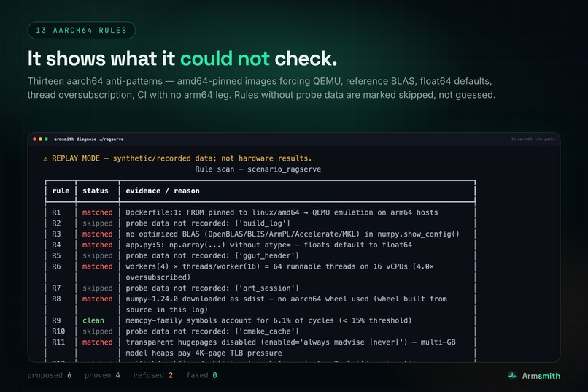Click subtitle line starting 'thread oversubscription'
This screenshot has height=392, width=588.
click(x=261, y=95)
